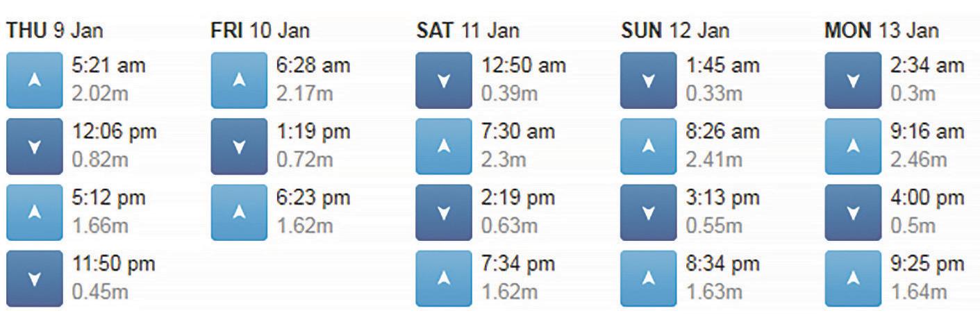Viewport: 980px width, 329px height.
Task: Click high tide icon at 9:16 am Monday
Action: pyautogui.click(x=853, y=146)
